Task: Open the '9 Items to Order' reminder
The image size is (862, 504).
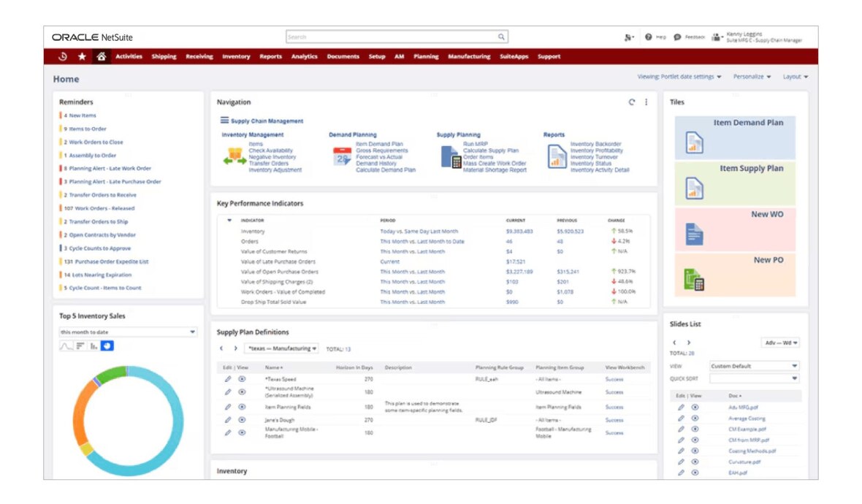Action: pyautogui.click(x=85, y=129)
